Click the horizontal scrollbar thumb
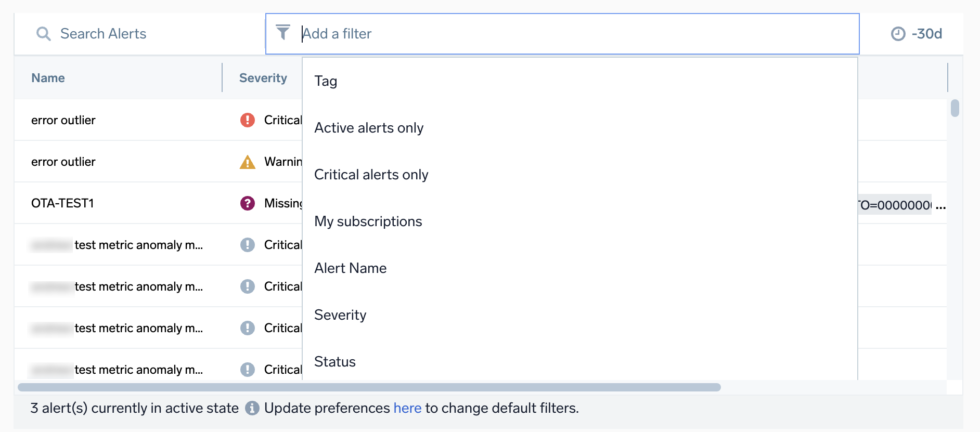Image resolution: width=980 pixels, height=432 pixels. (369, 387)
